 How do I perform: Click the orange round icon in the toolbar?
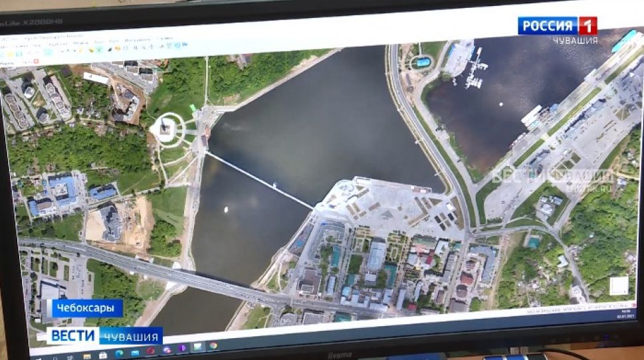coord(117,48)
